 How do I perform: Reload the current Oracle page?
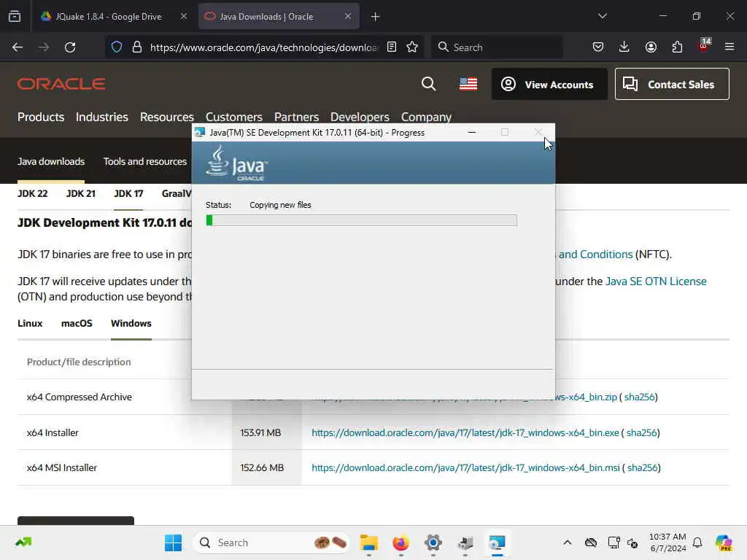click(x=70, y=47)
